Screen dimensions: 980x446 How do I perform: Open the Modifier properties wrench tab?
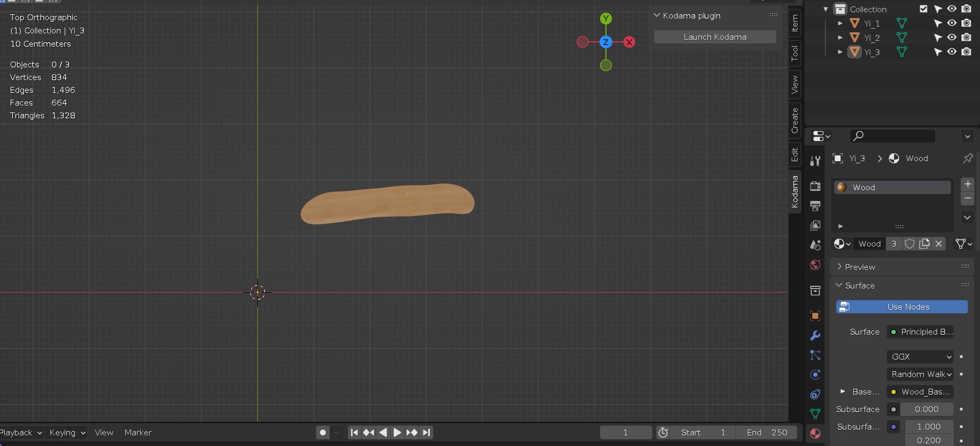(x=816, y=335)
